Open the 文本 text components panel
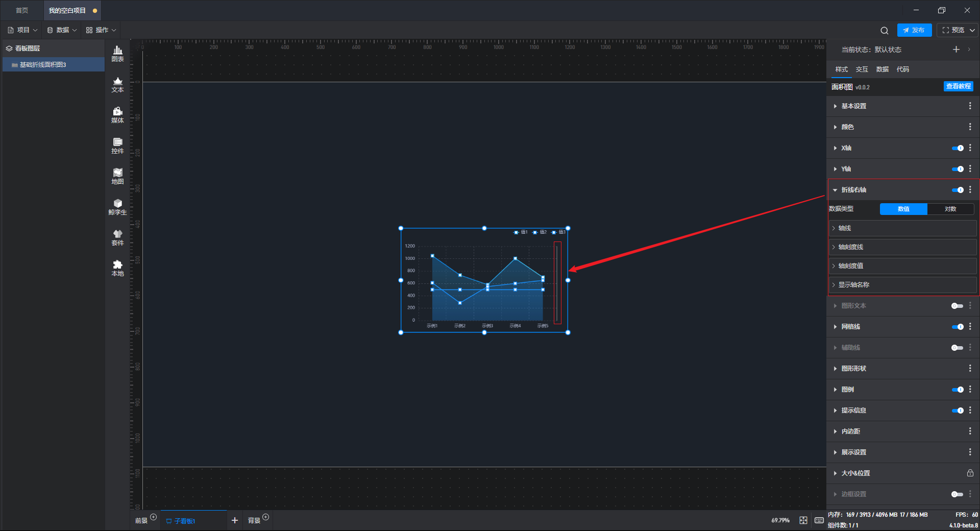980x531 pixels. pyautogui.click(x=117, y=84)
